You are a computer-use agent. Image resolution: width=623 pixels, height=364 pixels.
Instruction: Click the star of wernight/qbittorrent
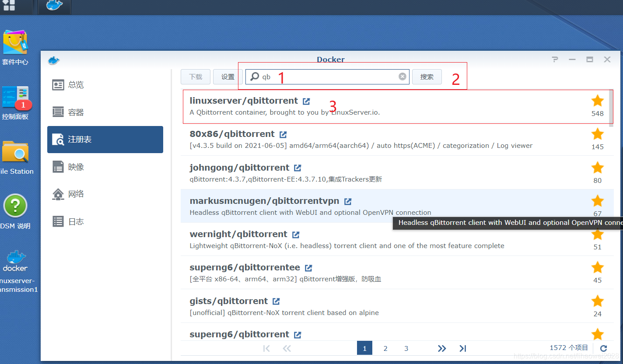pyautogui.click(x=598, y=234)
